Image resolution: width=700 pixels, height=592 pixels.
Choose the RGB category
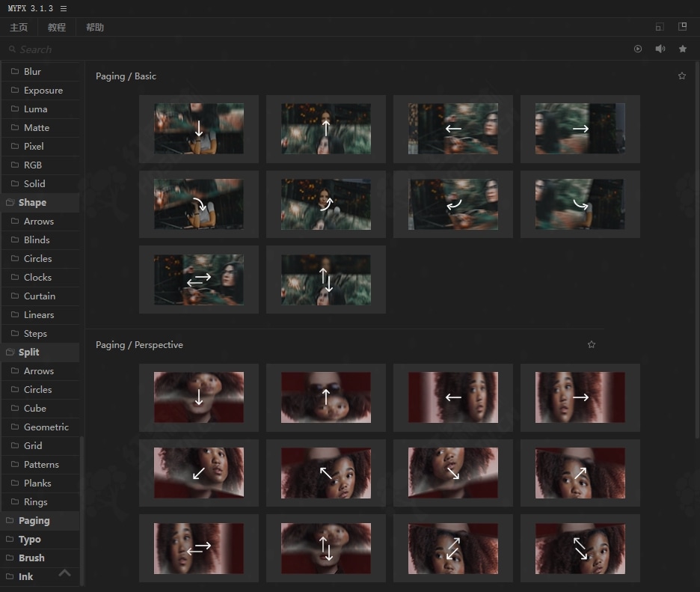tap(40, 165)
